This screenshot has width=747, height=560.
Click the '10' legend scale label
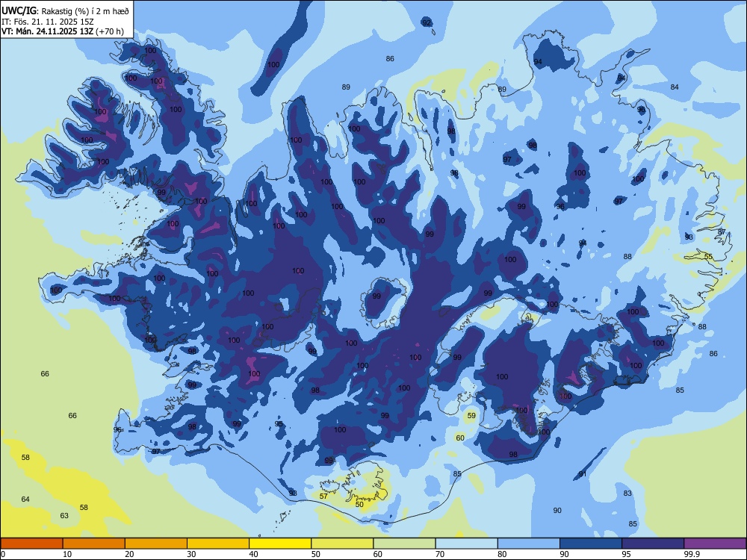[x=67, y=554]
